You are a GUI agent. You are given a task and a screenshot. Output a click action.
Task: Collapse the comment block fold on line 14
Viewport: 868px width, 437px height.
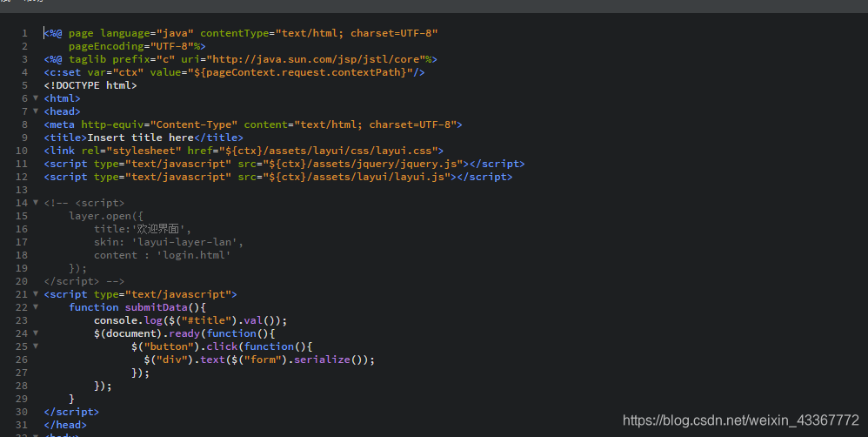coord(36,202)
